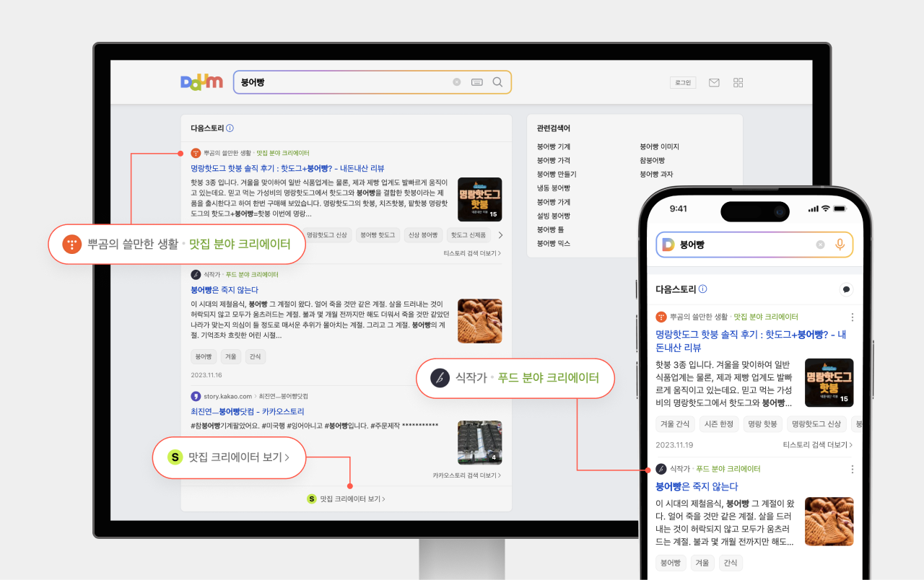Tap the microphone voice search icon on phone
Screen dimensions: 924x580
pyautogui.click(x=840, y=245)
